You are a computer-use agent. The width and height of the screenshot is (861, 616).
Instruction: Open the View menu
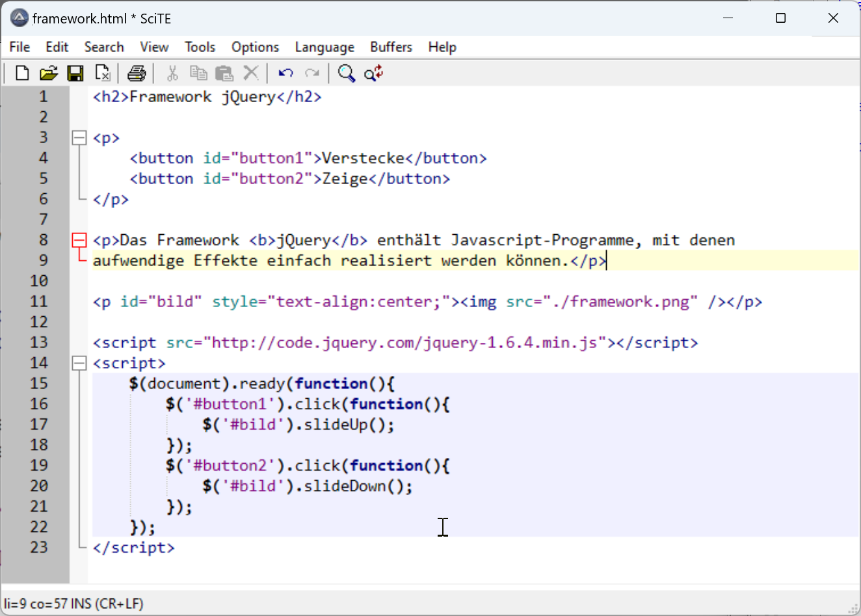154,47
